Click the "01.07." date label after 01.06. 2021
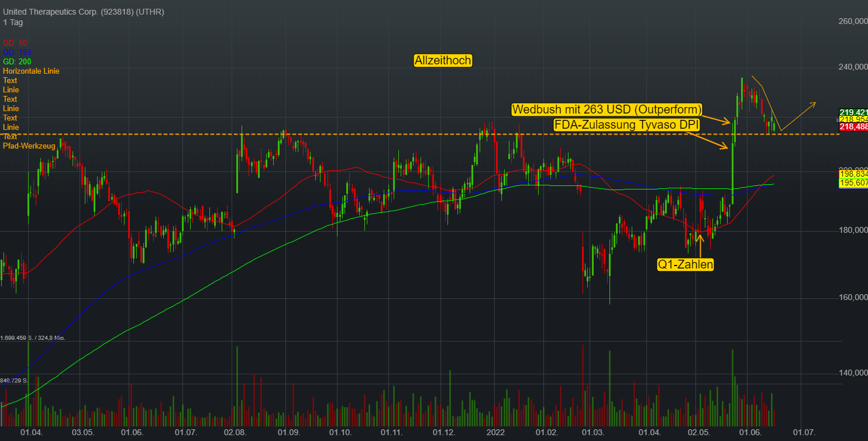Image resolution: width=868 pixels, height=441 pixels. pos(185,432)
